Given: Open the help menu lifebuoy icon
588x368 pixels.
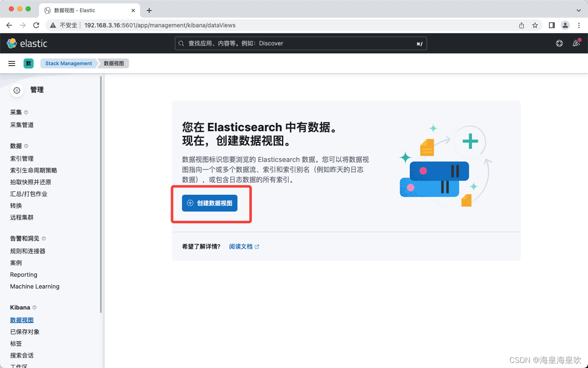Looking at the screenshot, I should pos(559,43).
